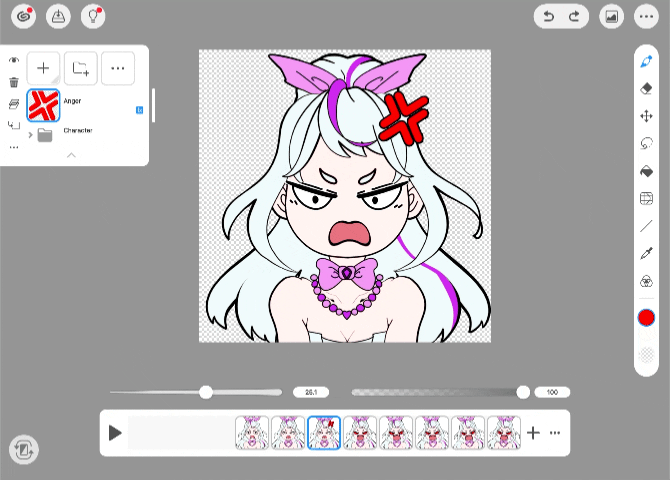Viewport: 670px width, 480px height.
Task: Select the Eyedropper tool
Action: (x=646, y=253)
